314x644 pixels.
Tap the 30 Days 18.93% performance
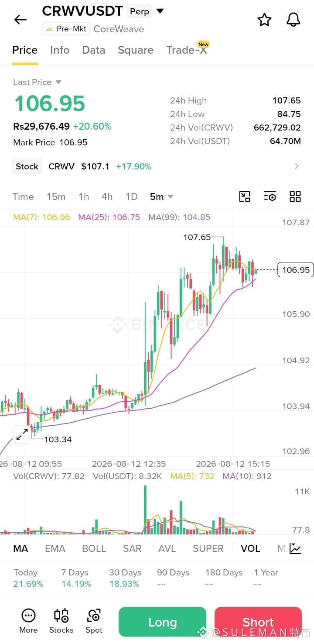pos(125,578)
